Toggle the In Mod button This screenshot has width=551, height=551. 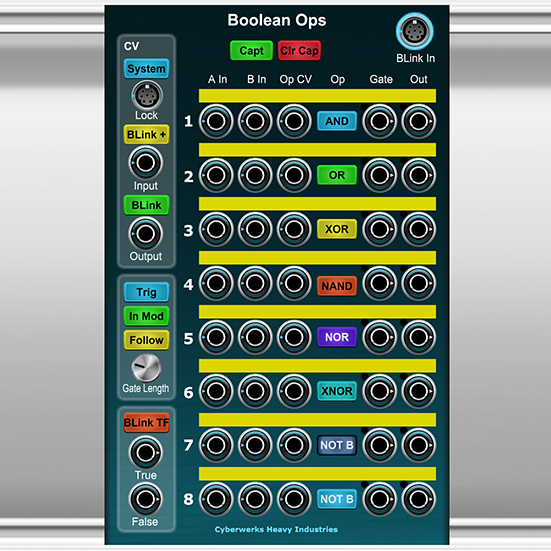click(x=147, y=316)
